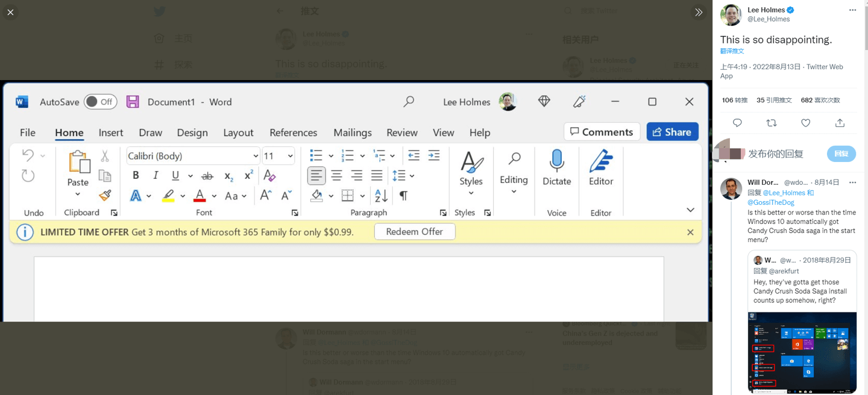868x395 pixels.
Task: Click Increase Font Size icon
Action: pos(265,195)
